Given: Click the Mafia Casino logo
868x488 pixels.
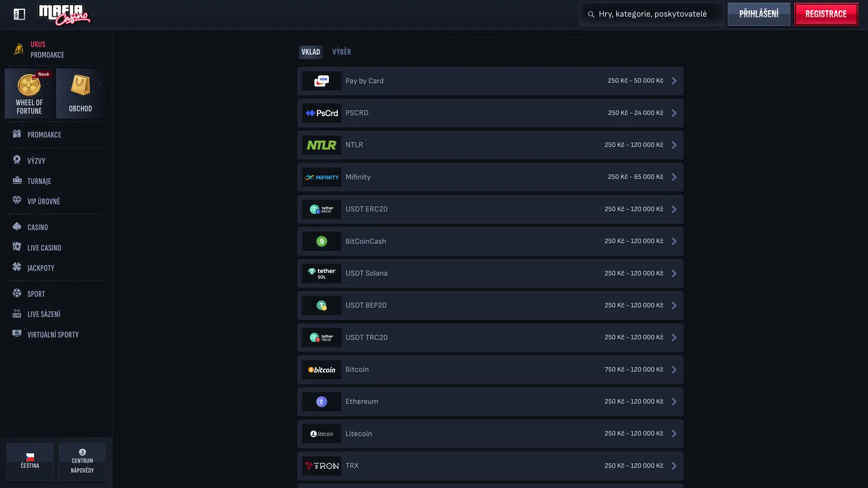Looking at the screenshot, I should tap(64, 15).
